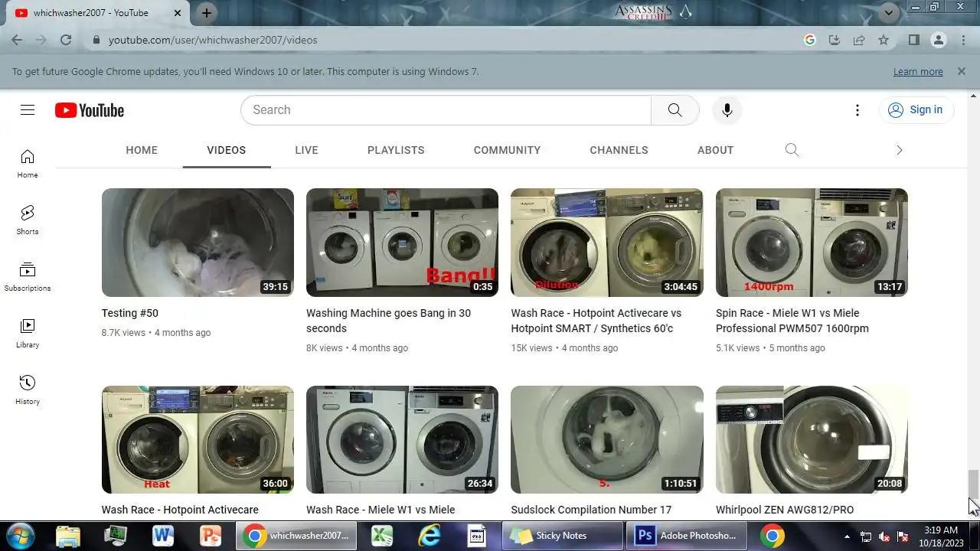Show more channel tabs with right chevron
This screenshot has height=551, width=980.
(900, 150)
